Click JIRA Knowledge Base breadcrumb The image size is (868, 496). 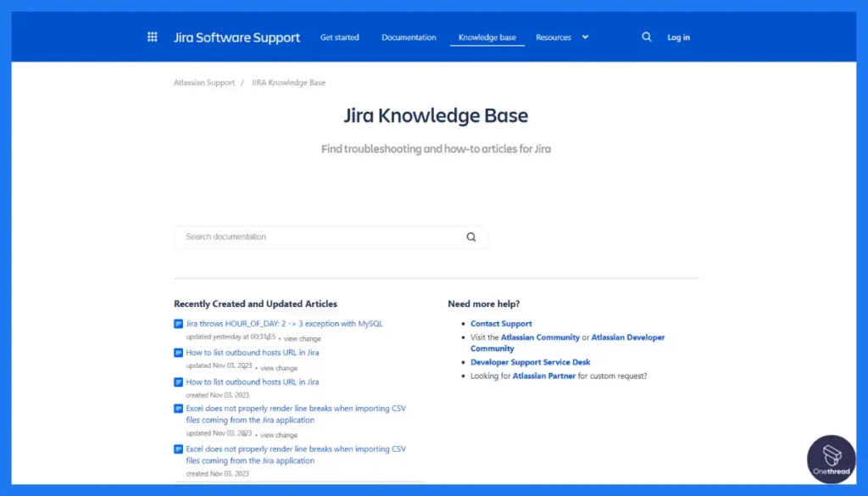pos(288,82)
